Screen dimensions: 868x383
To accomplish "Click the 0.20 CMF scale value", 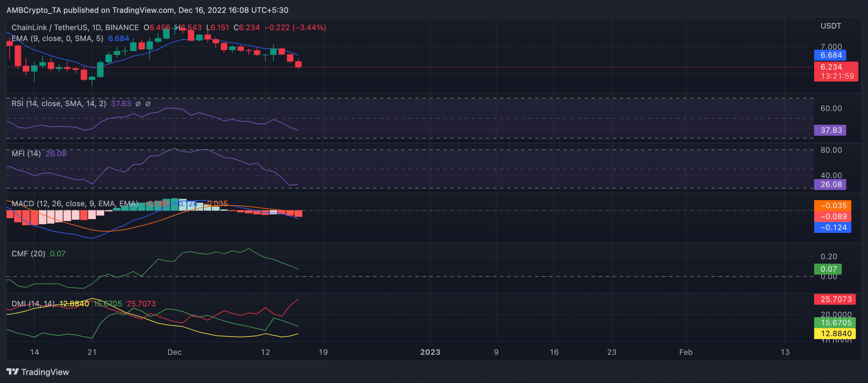I will pyautogui.click(x=829, y=256).
